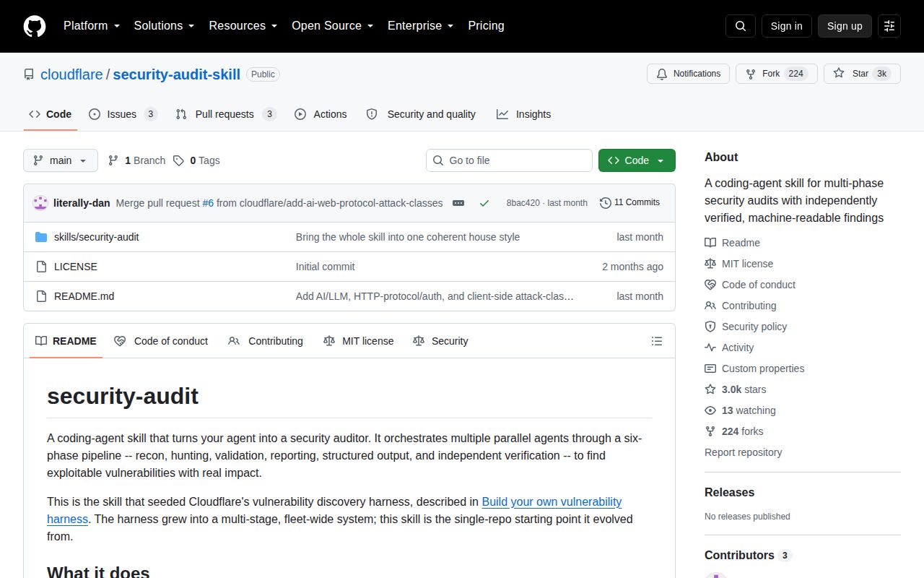This screenshot has width=924, height=578.
Task: Open literally-dan author link
Action: tap(82, 203)
